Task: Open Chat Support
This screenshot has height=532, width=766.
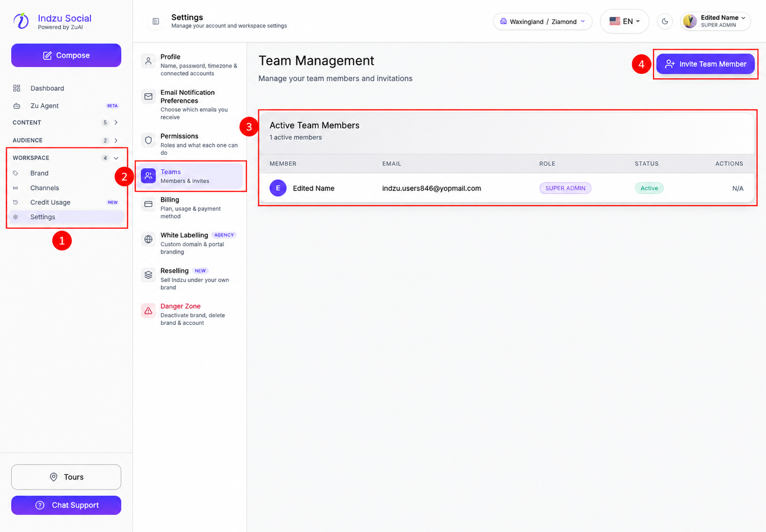Action: [x=66, y=505]
